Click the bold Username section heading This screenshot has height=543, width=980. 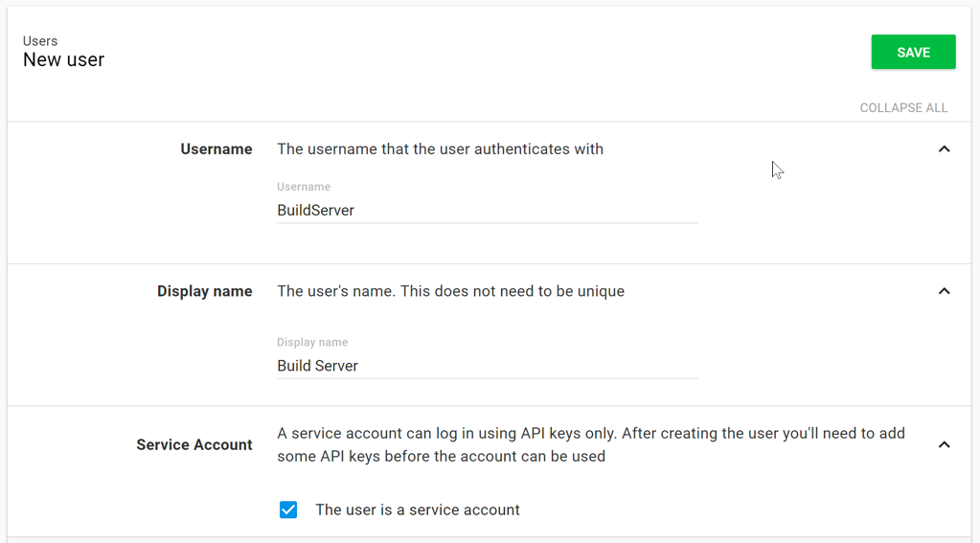[x=217, y=148]
